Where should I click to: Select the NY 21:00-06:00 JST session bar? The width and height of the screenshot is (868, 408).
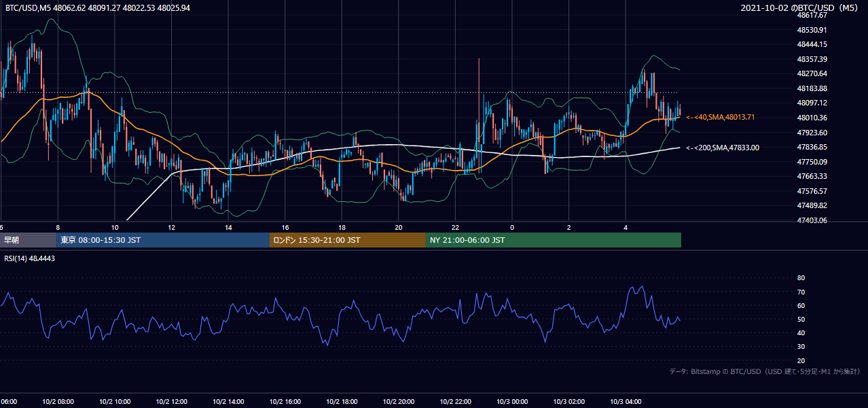point(554,240)
